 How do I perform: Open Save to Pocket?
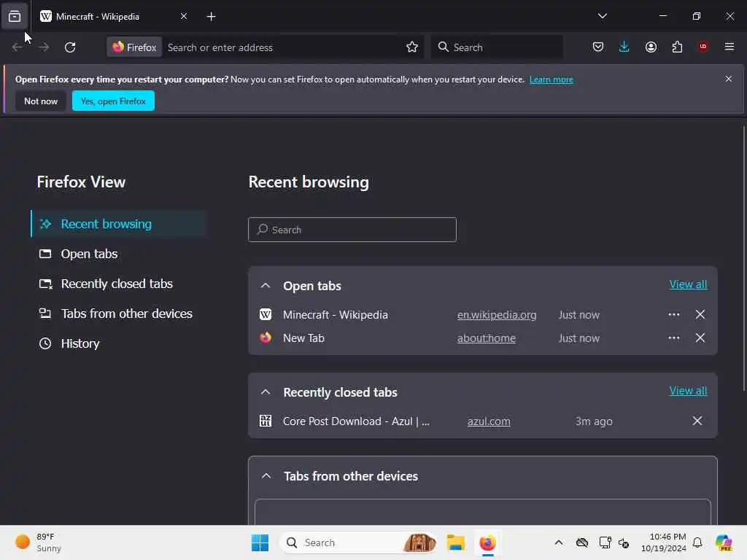click(x=598, y=47)
